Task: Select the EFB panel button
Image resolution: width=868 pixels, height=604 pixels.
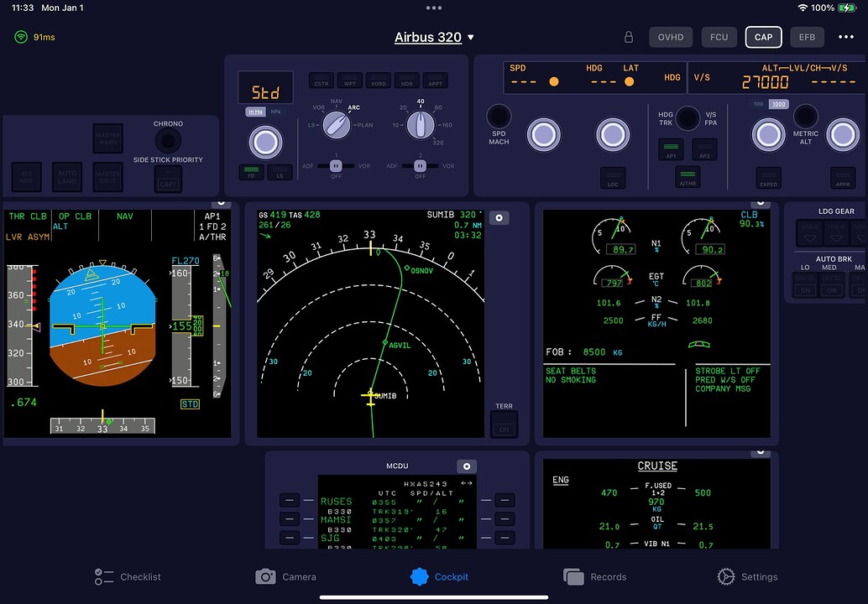Action: coord(807,38)
